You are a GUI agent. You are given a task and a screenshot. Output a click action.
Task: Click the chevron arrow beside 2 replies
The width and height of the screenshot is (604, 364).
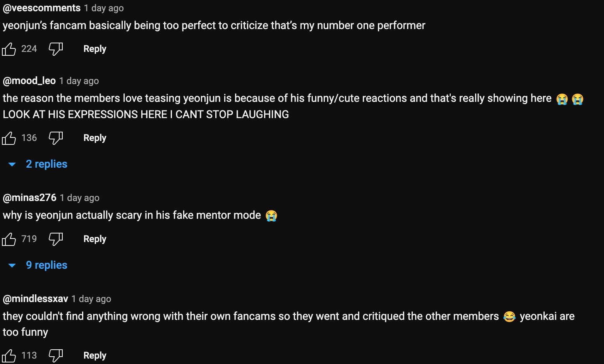pyautogui.click(x=12, y=164)
